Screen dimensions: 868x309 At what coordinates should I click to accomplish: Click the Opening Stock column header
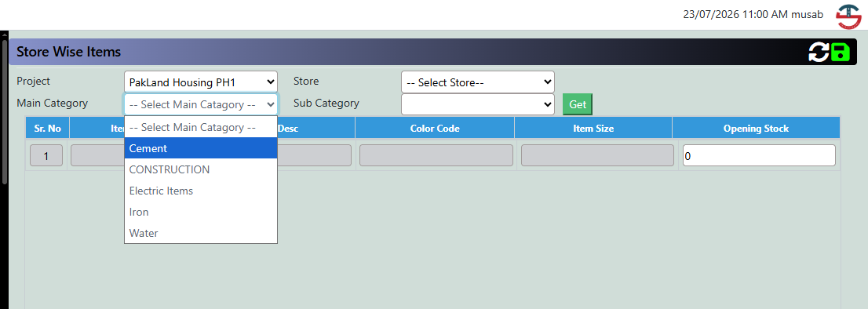[x=756, y=129]
